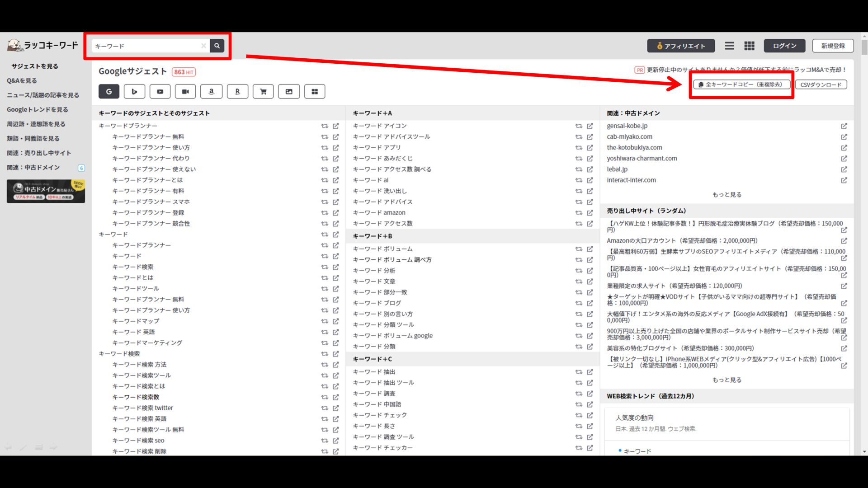Clear the keyword search box with X
This screenshot has height=488, width=868.
[x=203, y=46]
